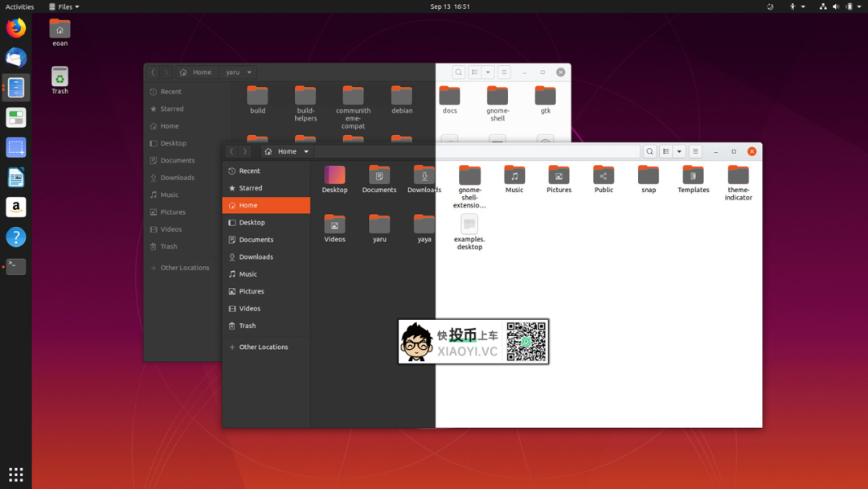The width and height of the screenshot is (868, 489).
Task: Open Thunderbird mail from the dock
Action: coord(15,57)
